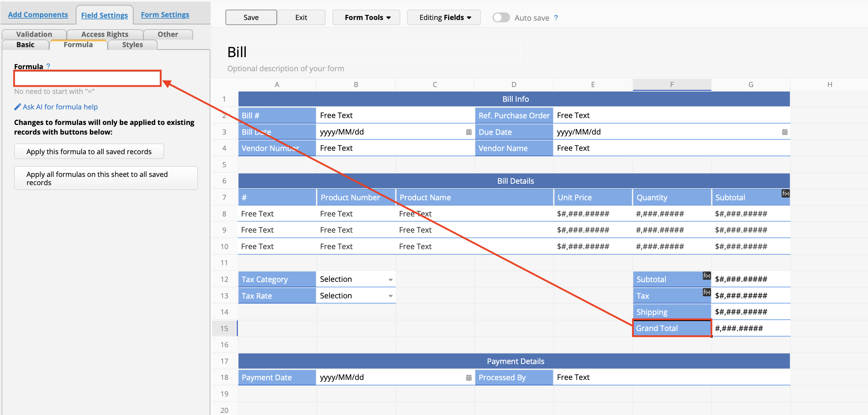868x415 pixels.
Task: Select row 15 header
Action: tap(224, 328)
